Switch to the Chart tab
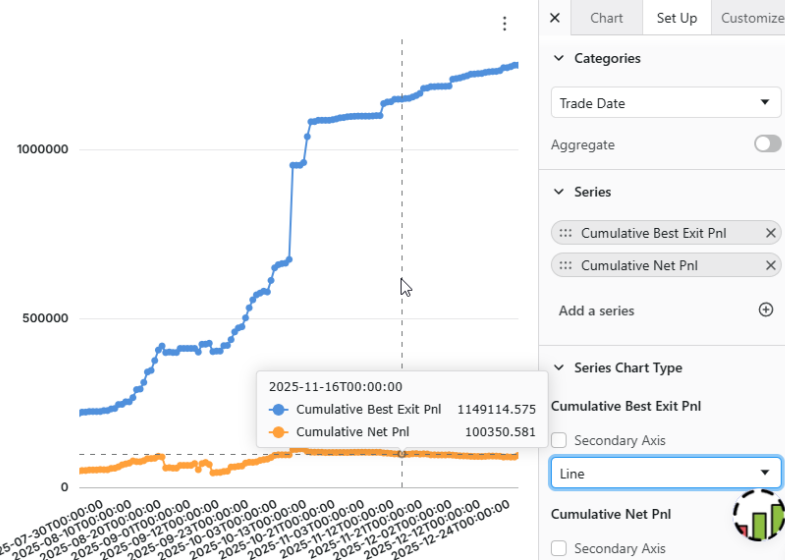This screenshot has width=785, height=560. click(606, 18)
